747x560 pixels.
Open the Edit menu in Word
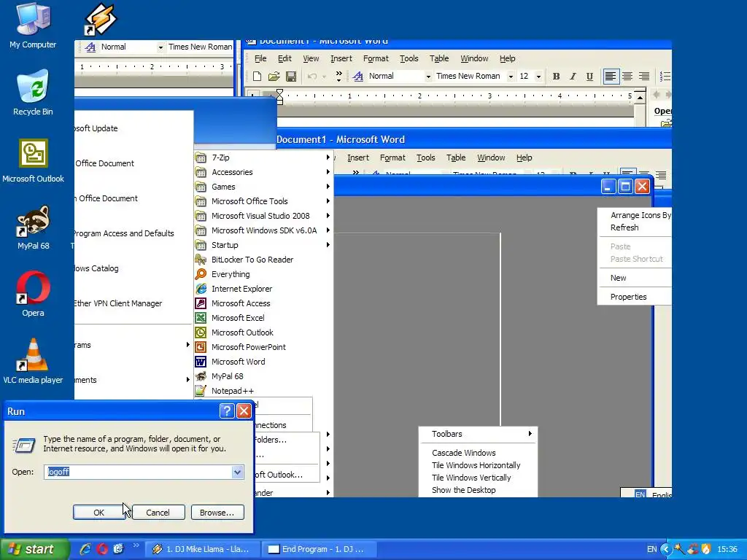285,58
